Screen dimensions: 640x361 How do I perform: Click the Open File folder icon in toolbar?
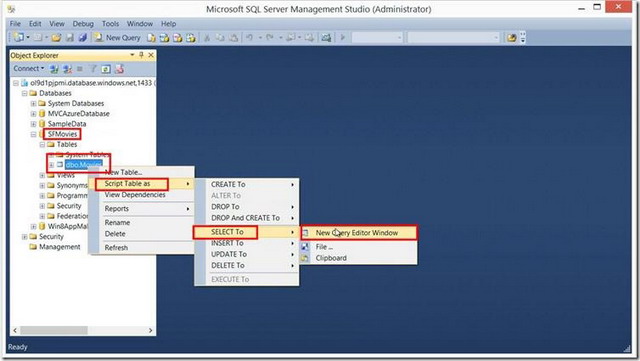click(56, 38)
